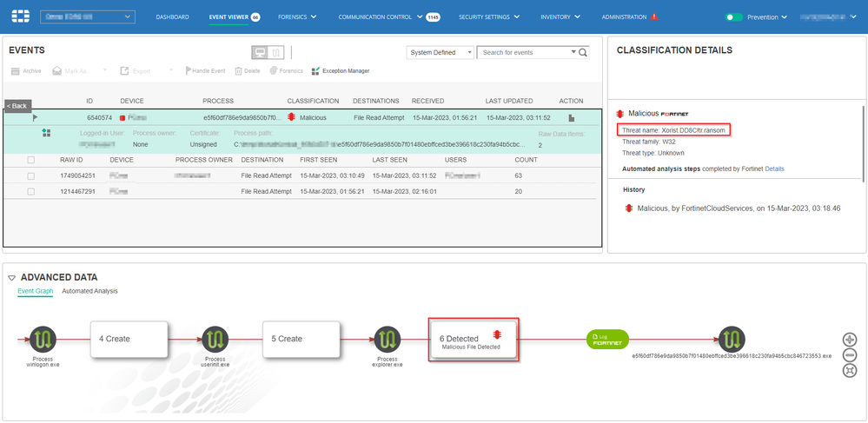868x423 pixels.
Task: Click the count value 63
Action: (519, 175)
